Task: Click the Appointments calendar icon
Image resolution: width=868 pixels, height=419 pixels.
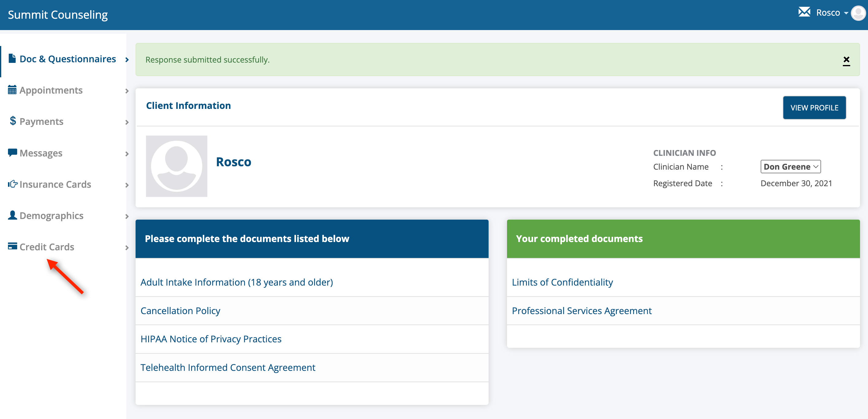Action: (12, 90)
